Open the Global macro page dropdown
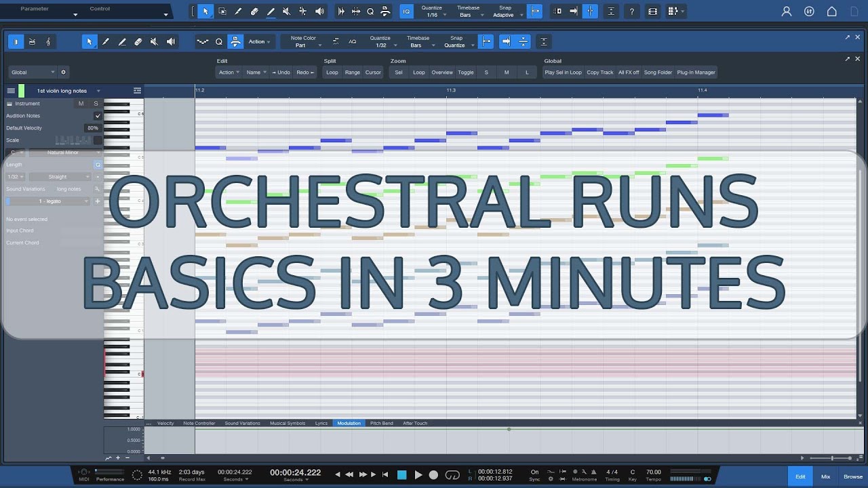 (x=33, y=72)
